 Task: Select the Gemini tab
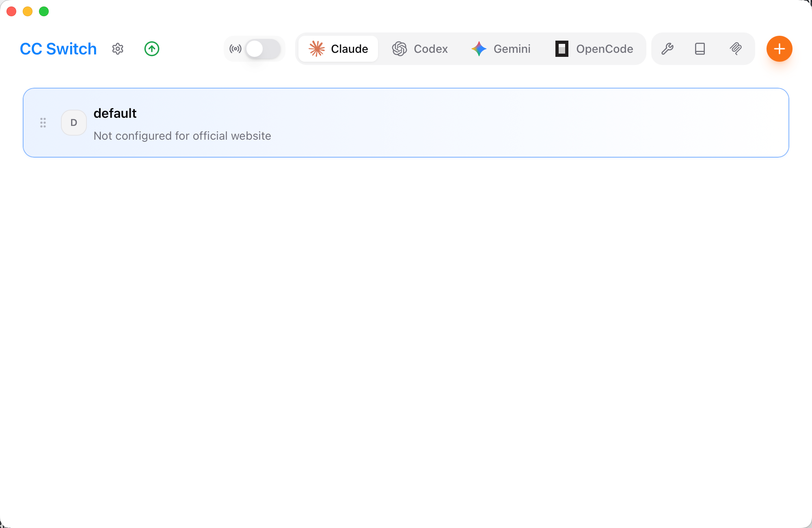click(x=501, y=49)
